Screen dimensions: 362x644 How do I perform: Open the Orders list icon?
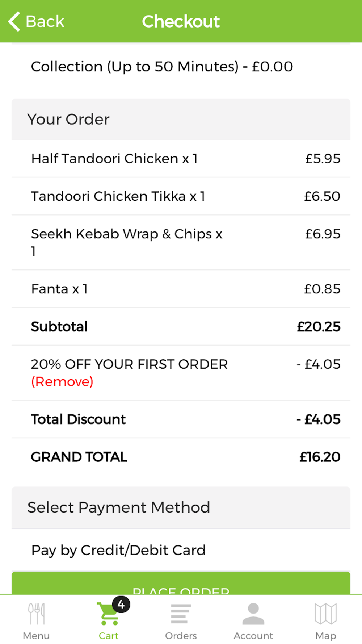click(x=181, y=614)
